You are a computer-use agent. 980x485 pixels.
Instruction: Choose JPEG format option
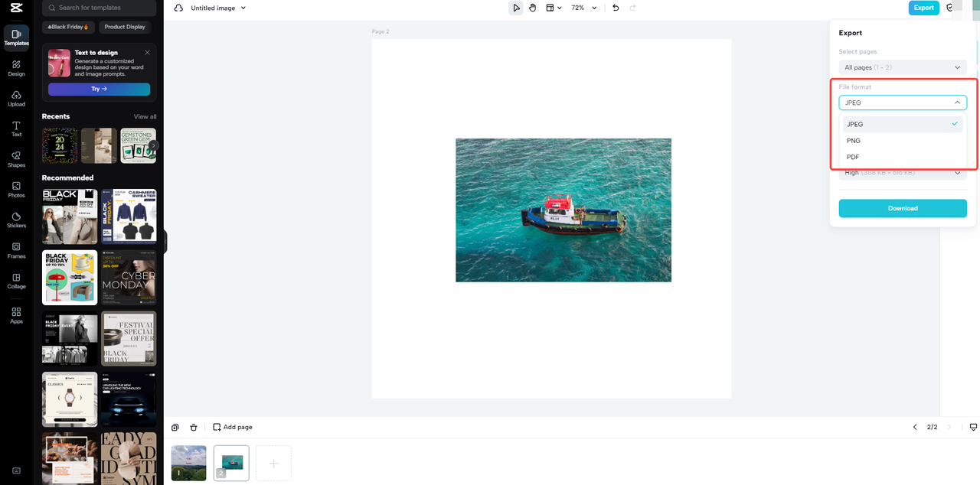(903, 124)
